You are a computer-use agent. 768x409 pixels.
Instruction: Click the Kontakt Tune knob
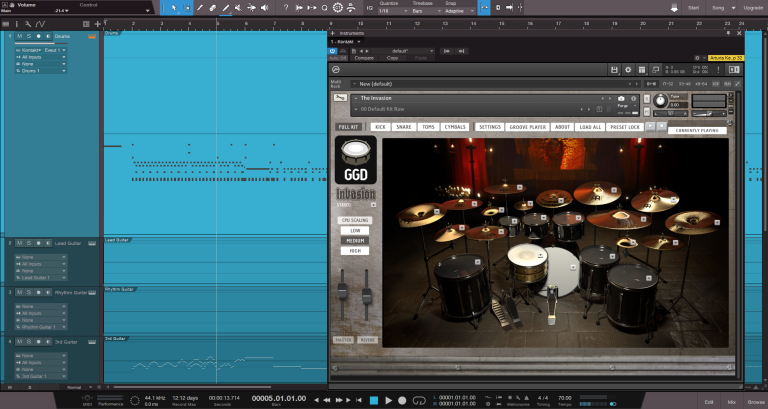click(660, 100)
